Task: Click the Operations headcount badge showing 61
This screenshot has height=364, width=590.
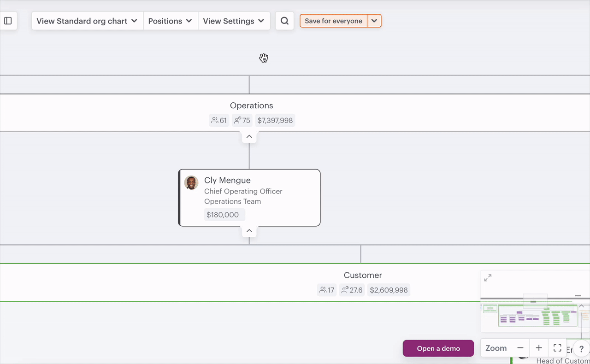Action: (x=219, y=120)
